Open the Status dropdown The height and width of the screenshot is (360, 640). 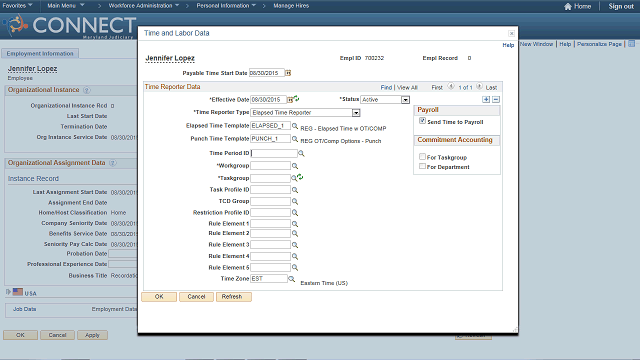tap(405, 100)
